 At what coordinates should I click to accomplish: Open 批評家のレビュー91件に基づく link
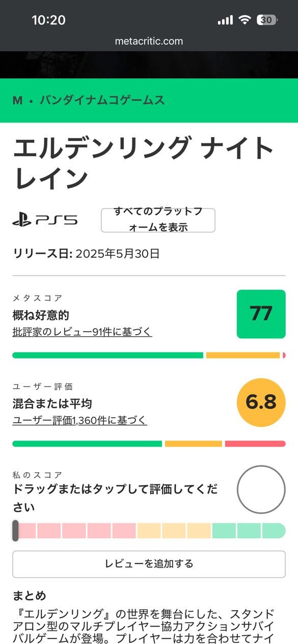82,332
